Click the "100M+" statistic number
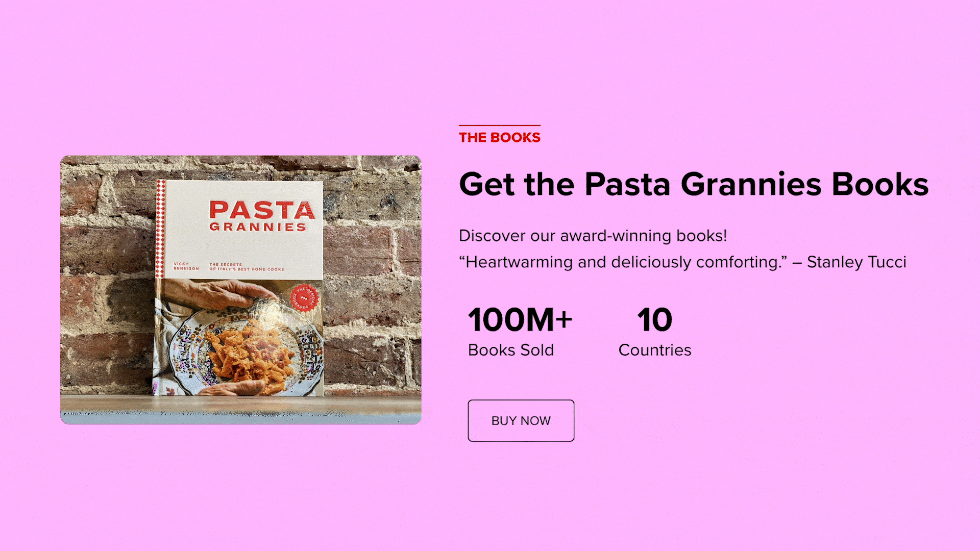The image size is (980, 551). [520, 320]
